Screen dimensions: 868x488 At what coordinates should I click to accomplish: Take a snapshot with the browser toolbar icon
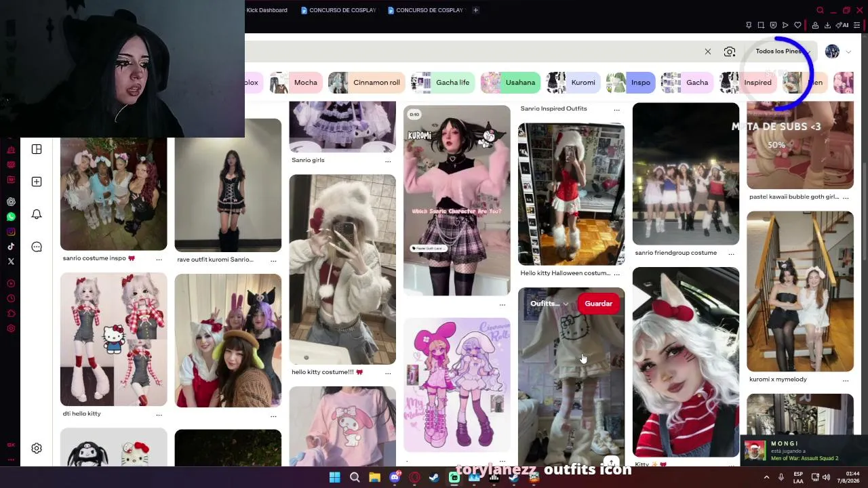[x=761, y=25]
